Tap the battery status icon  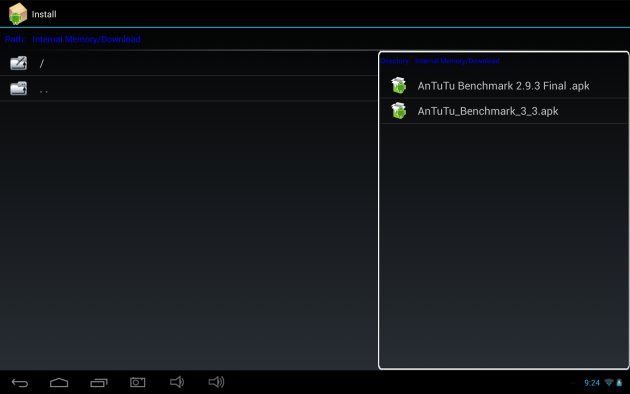[619, 382]
